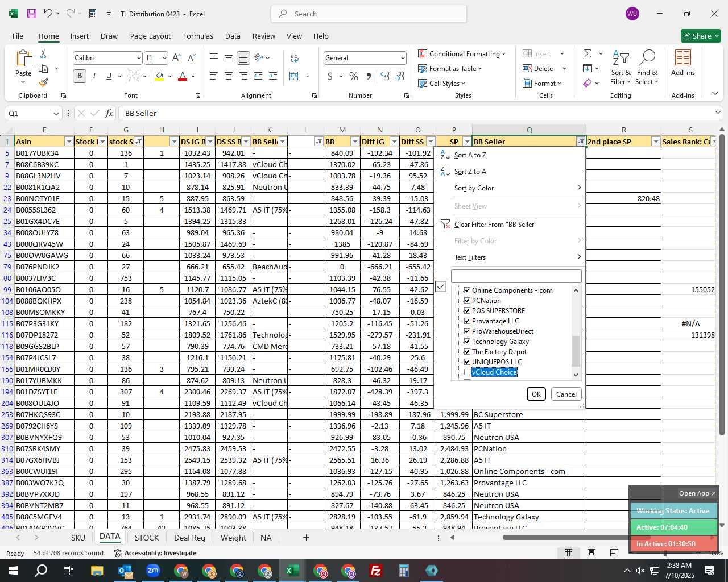Uncheck The Factory Depot filter option

468,352
